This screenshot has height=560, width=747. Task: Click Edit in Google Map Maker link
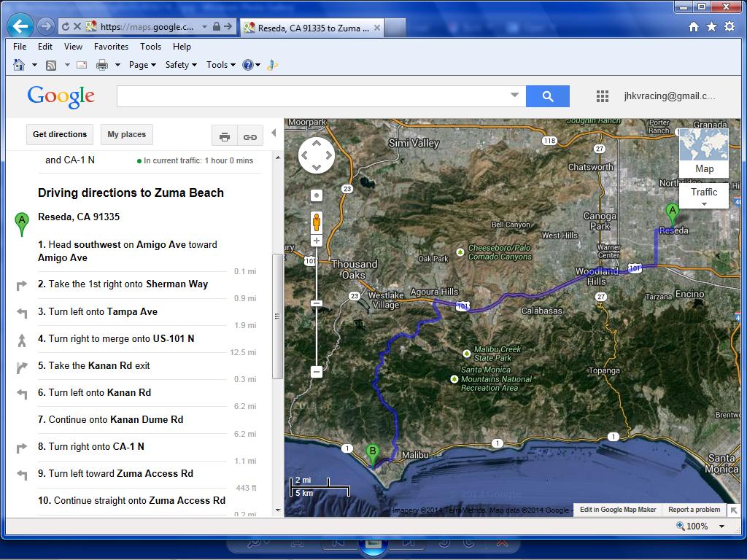(x=618, y=510)
